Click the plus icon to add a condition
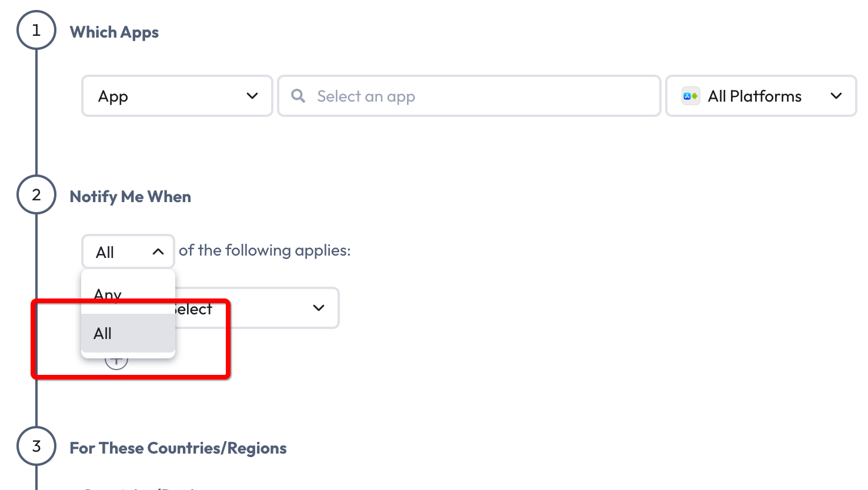This screenshot has width=868, height=490. click(x=116, y=360)
